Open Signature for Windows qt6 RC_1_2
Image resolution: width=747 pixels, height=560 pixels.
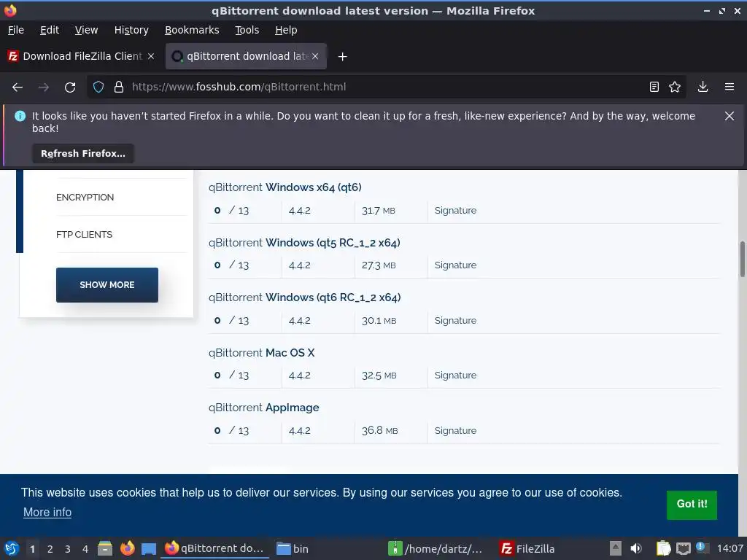455,321
